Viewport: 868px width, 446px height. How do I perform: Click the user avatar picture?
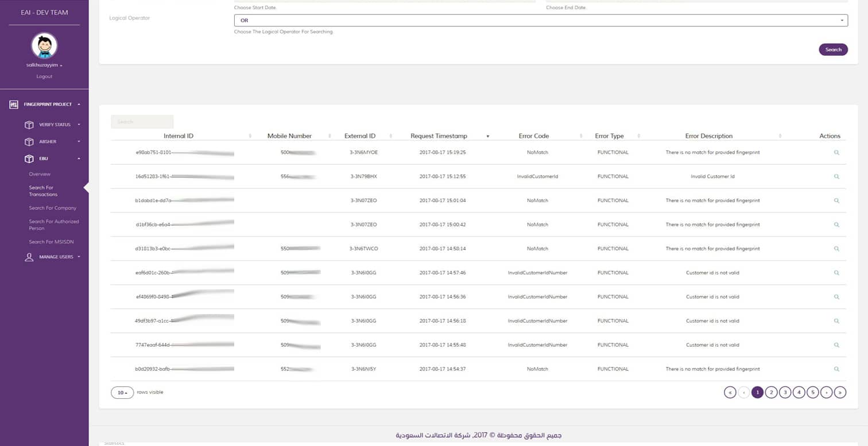(x=44, y=46)
